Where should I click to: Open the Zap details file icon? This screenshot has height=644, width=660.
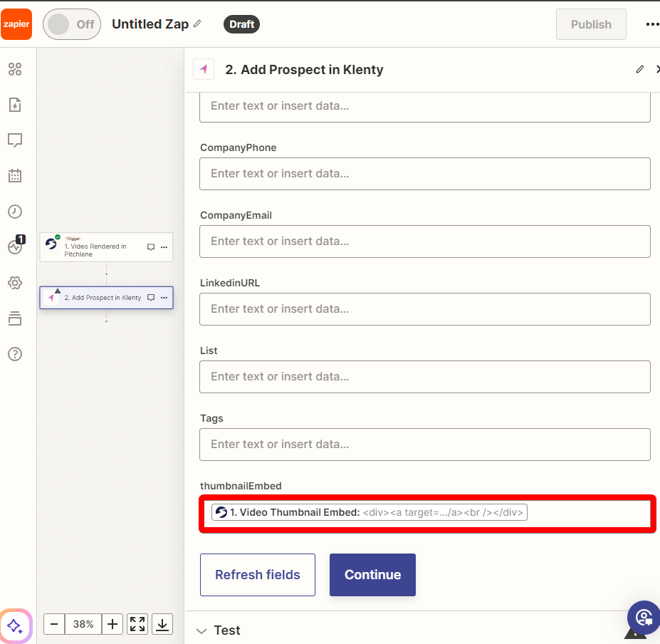point(15,105)
